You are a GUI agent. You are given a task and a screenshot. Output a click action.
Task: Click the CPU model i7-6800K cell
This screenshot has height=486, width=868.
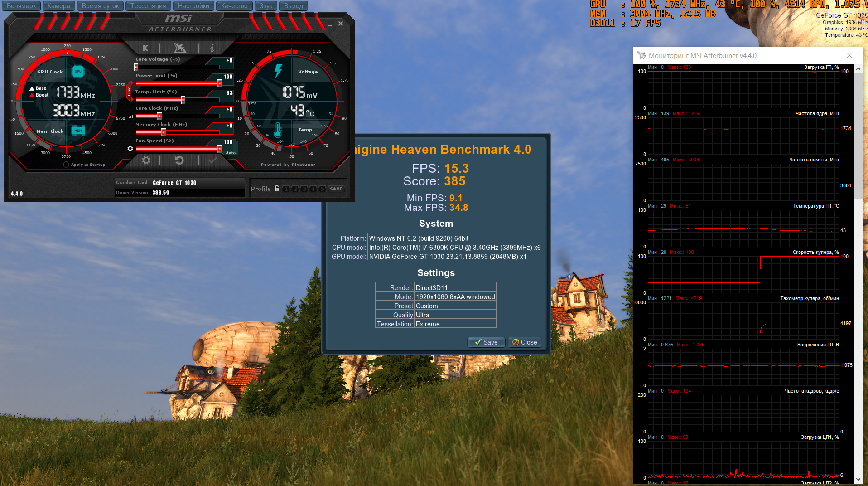[x=455, y=248]
